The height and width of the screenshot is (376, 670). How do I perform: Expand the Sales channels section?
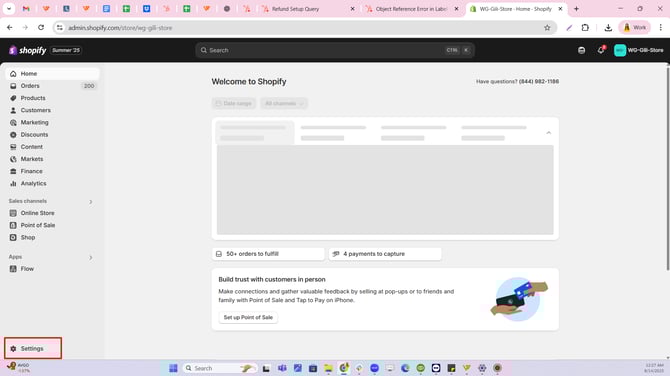pos(91,201)
